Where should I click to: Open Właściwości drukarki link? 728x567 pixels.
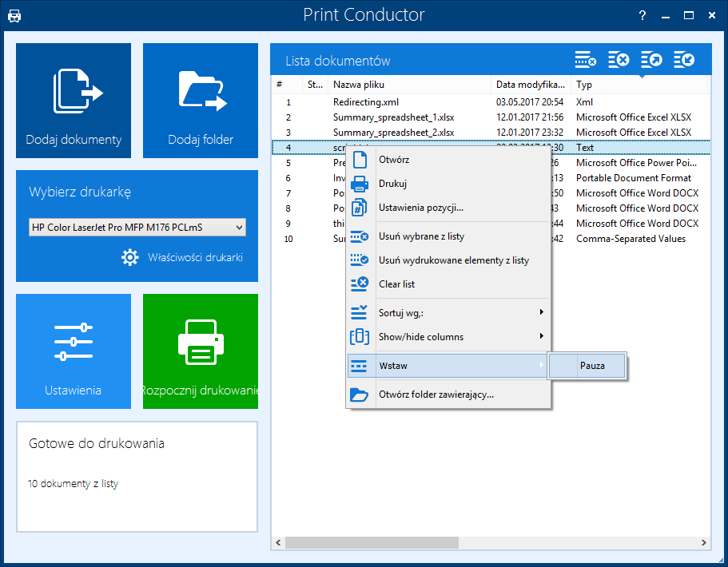pyautogui.click(x=195, y=257)
